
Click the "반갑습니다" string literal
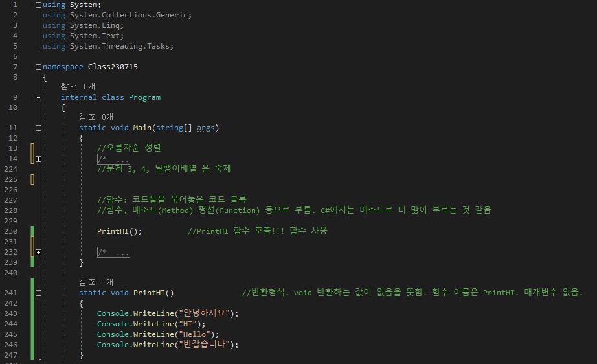pos(205,344)
